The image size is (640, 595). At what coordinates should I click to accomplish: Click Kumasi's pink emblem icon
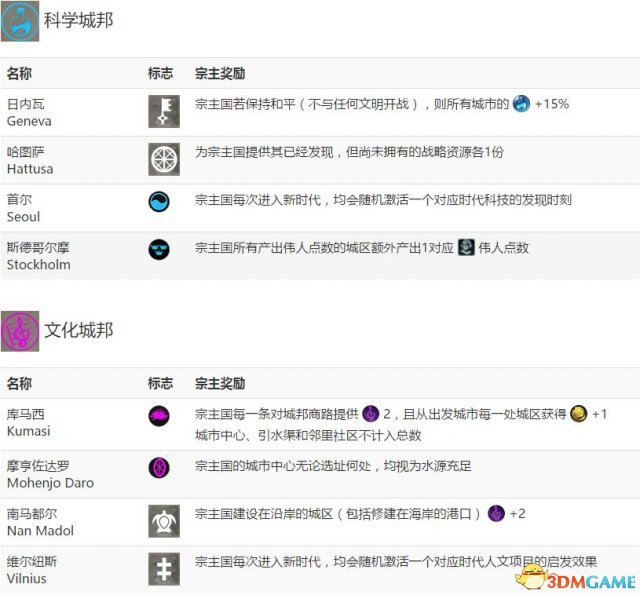coord(159,416)
